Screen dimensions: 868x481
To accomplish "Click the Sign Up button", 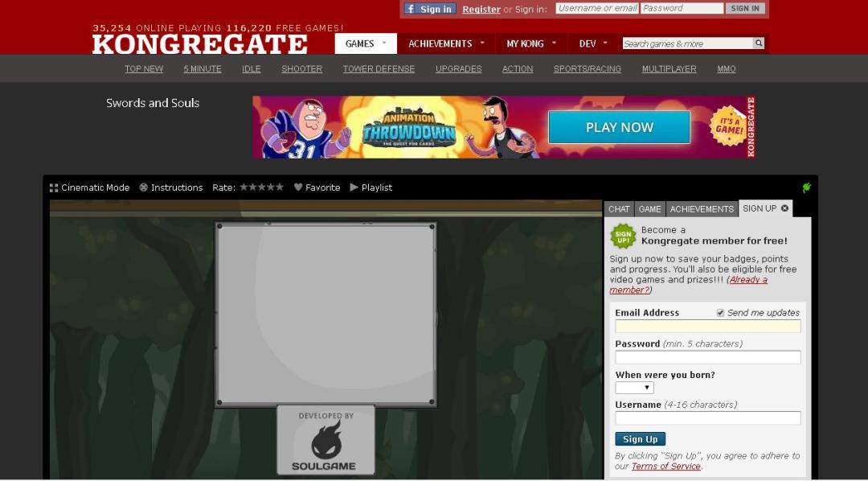I will pyautogui.click(x=641, y=439).
